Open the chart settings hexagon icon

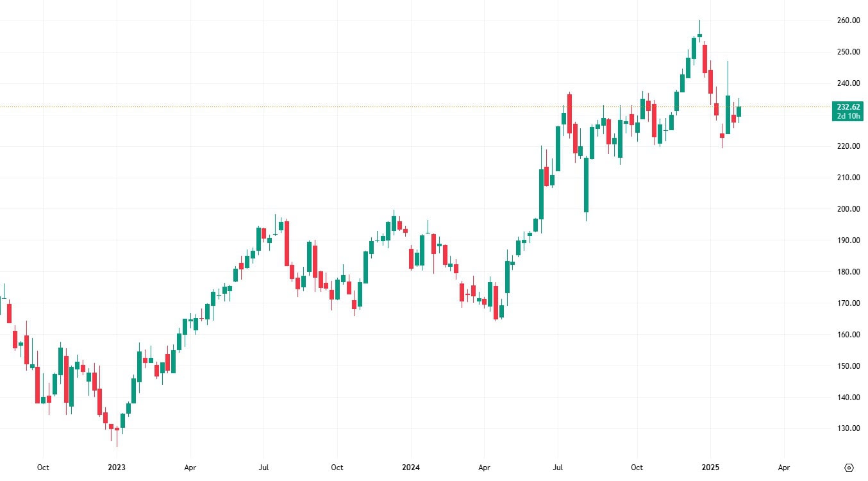[x=849, y=468]
